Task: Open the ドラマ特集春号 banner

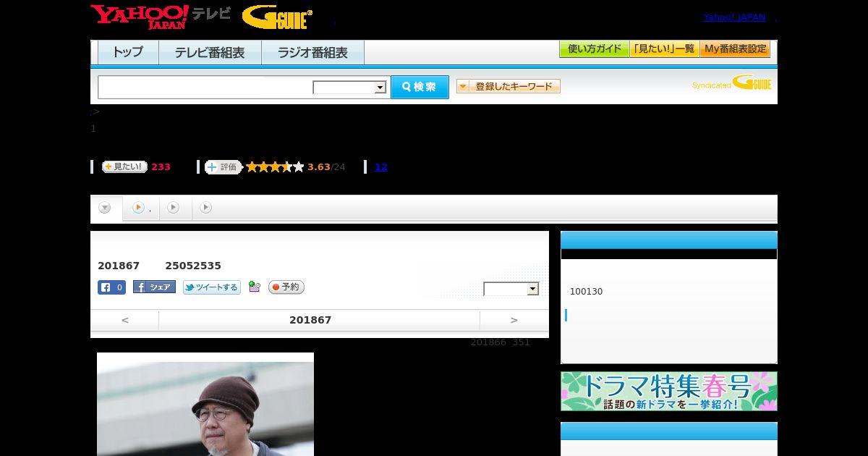Action: click(x=669, y=392)
